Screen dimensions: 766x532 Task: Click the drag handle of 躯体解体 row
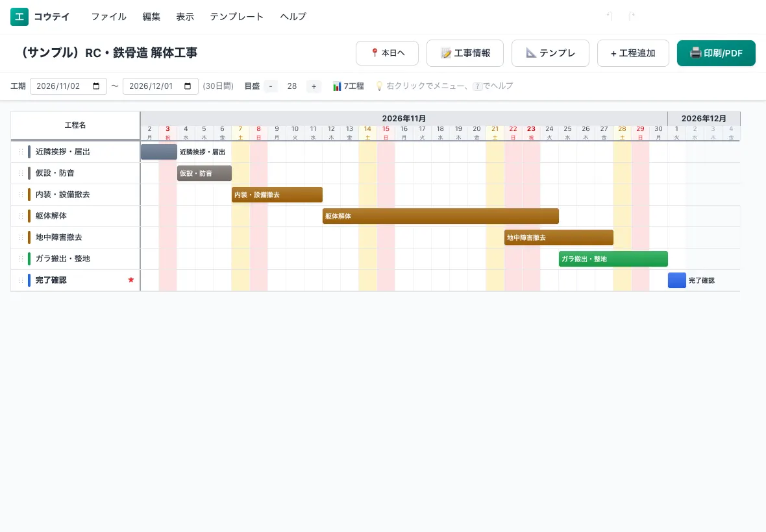[21, 216]
